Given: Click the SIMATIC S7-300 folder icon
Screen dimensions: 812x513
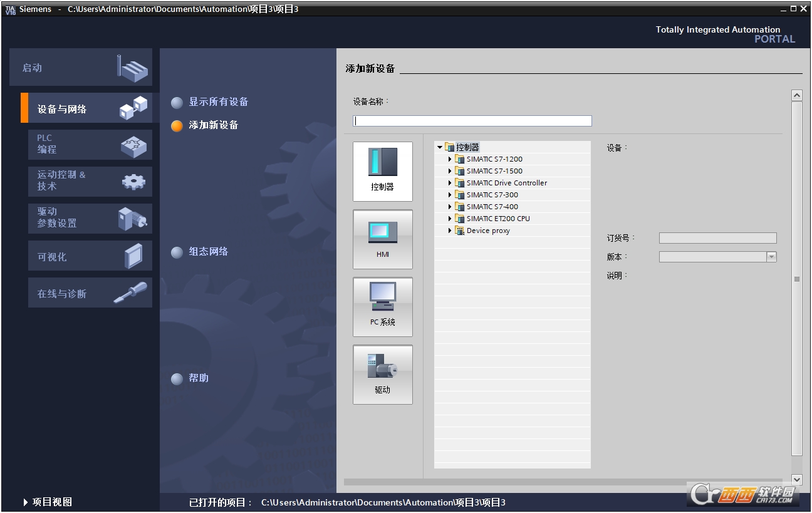Looking at the screenshot, I should pyautogui.click(x=460, y=195).
